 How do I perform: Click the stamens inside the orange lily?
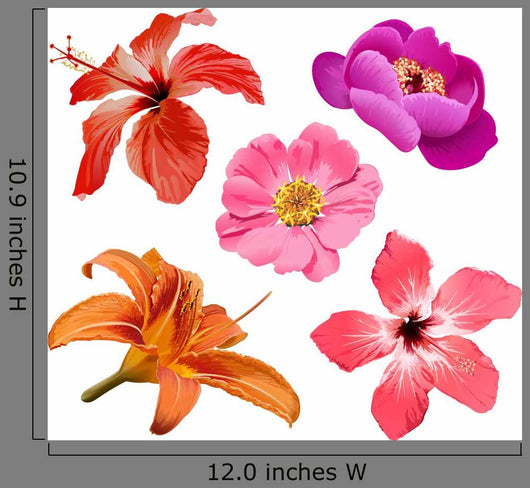click(189, 297)
